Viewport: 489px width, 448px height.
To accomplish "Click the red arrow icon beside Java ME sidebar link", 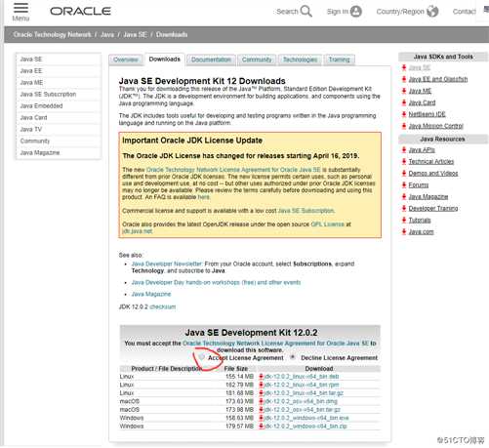I will pos(404,91).
